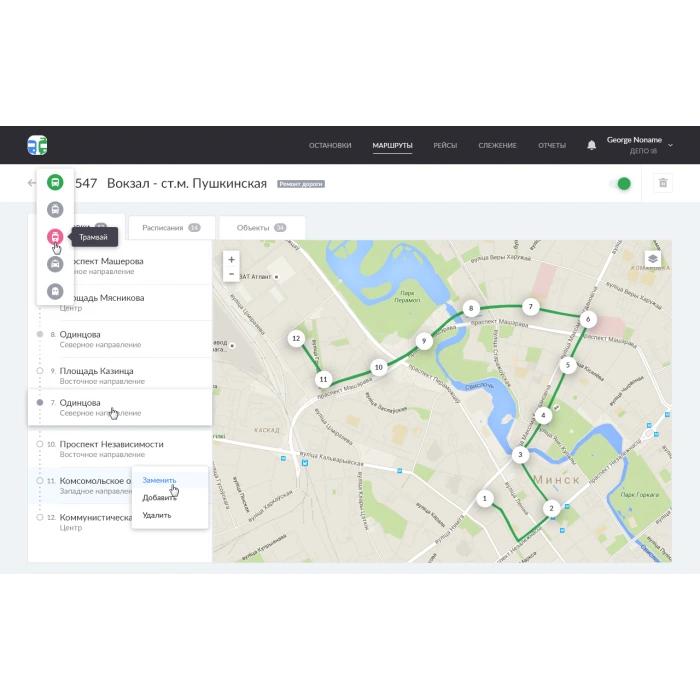Select stop 9 Площадь Казинца in list

click(x=96, y=375)
